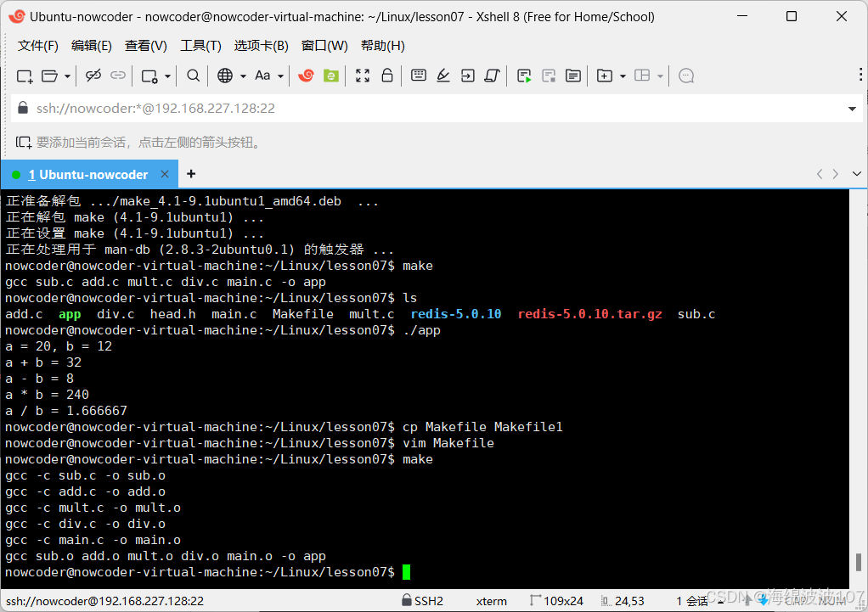Launch the red Xshell swirl icon
Image resolution: width=868 pixels, height=612 pixels.
click(x=306, y=76)
